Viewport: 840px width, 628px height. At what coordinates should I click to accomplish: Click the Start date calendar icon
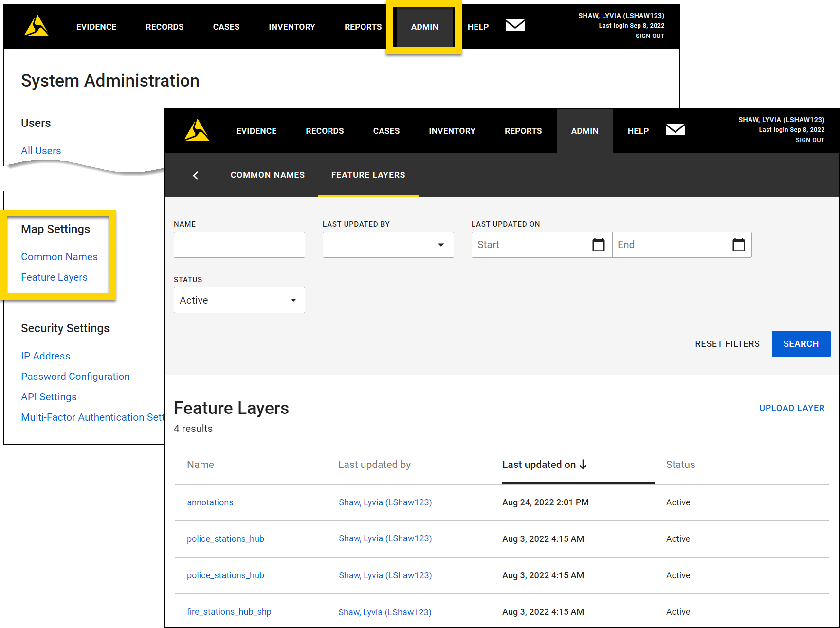pyautogui.click(x=599, y=245)
